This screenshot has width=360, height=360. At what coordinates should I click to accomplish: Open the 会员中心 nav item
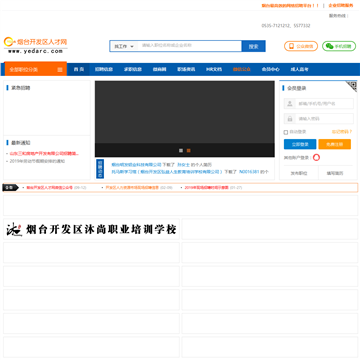(270, 69)
